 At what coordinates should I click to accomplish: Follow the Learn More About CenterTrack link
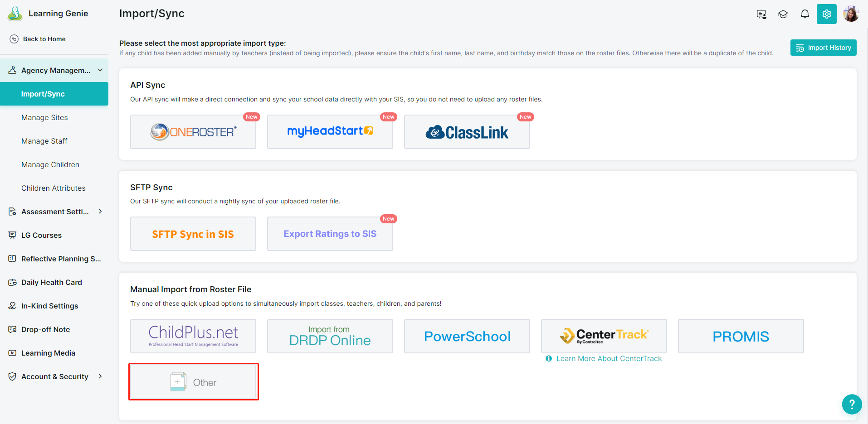[x=609, y=359]
